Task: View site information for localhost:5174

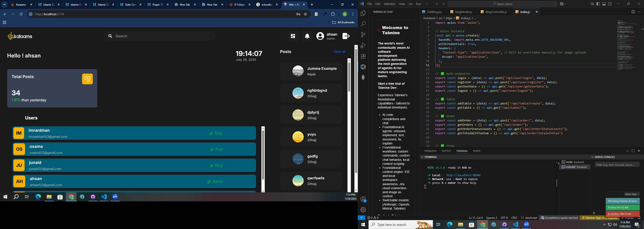Action: tap(30, 14)
